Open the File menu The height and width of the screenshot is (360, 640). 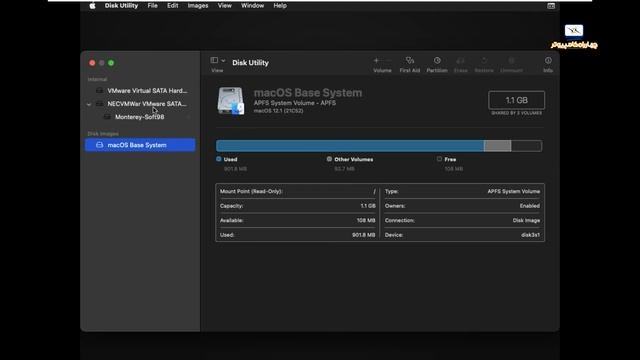point(153,6)
